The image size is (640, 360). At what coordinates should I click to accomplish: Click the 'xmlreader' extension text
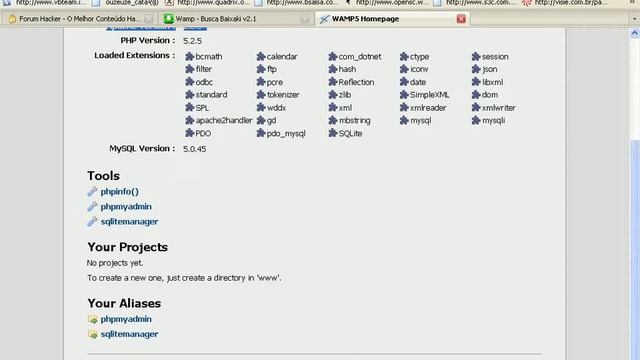click(428, 108)
